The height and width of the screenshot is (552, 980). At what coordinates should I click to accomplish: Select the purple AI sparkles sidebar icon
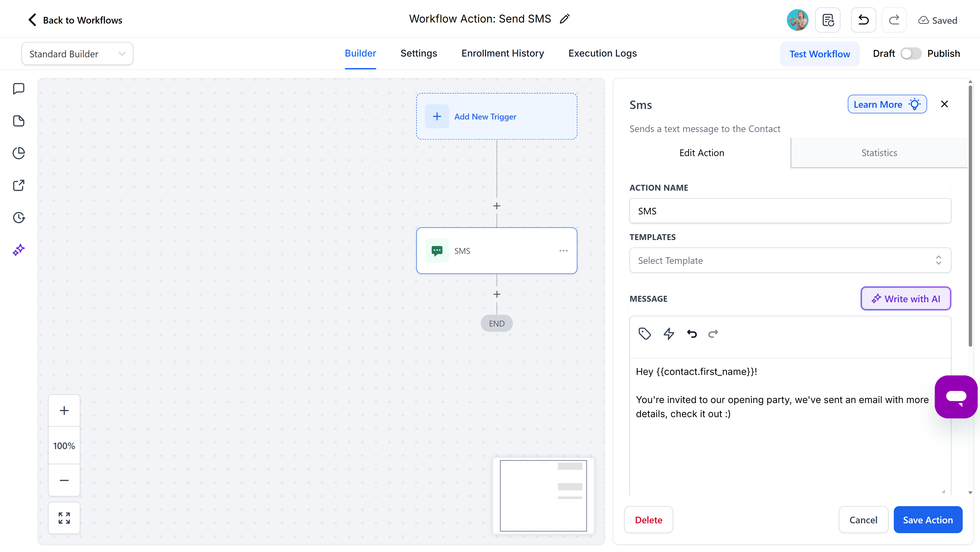(x=19, y=250)
